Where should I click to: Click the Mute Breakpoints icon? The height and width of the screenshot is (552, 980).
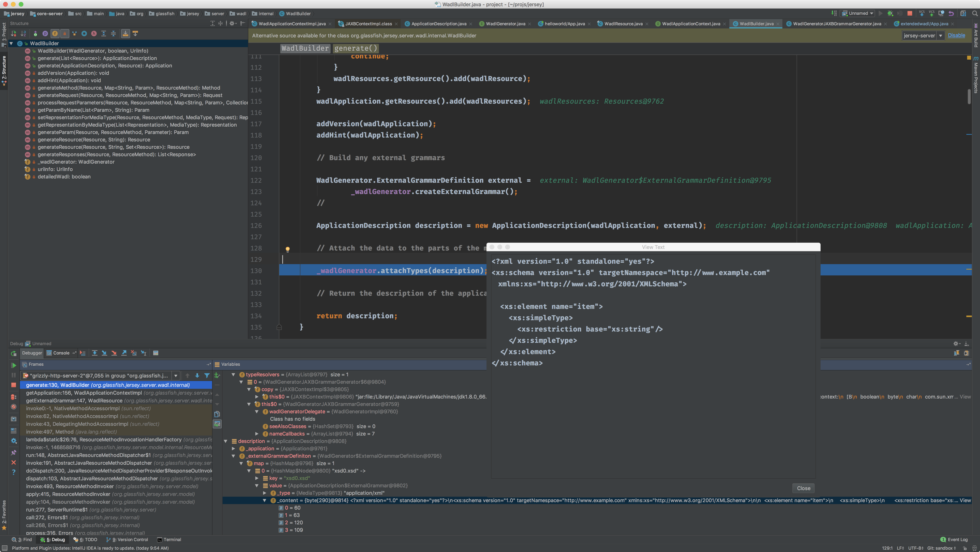pyautogui.click(x=14, y=407)
